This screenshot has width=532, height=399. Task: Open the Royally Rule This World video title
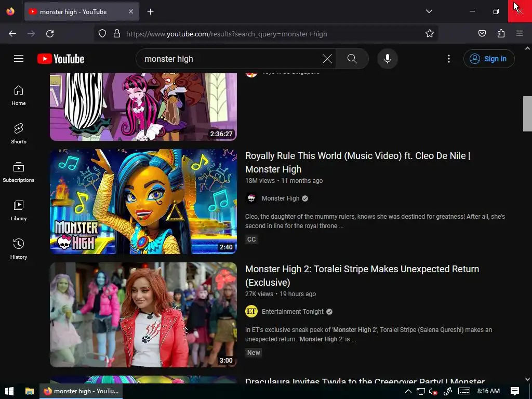coord(357,162)
